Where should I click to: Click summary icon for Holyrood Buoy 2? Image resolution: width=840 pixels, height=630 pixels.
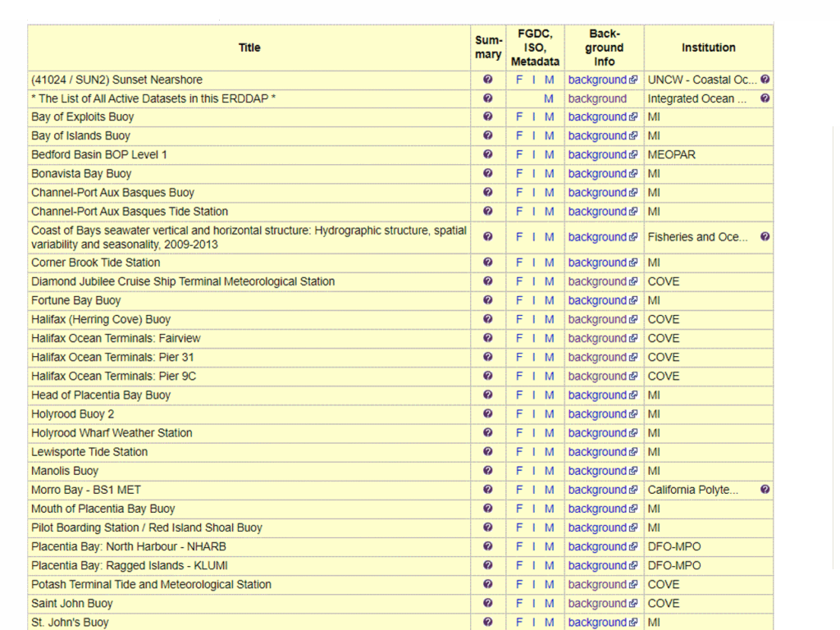coord(488,414)
